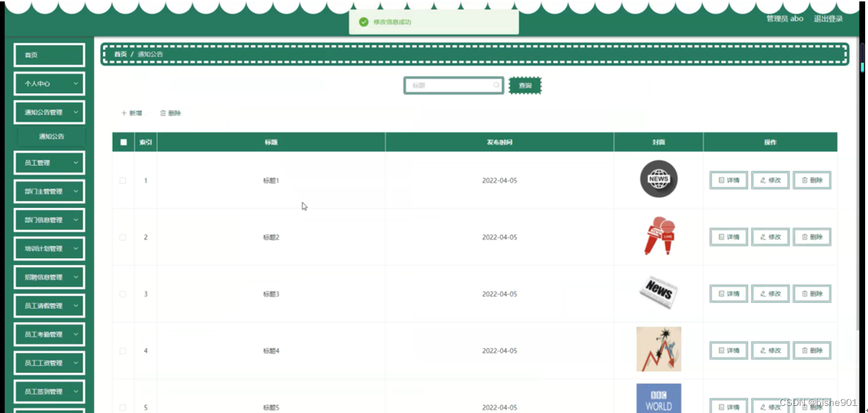
Task: Check the checkbox for row 3
Action: 122,294
